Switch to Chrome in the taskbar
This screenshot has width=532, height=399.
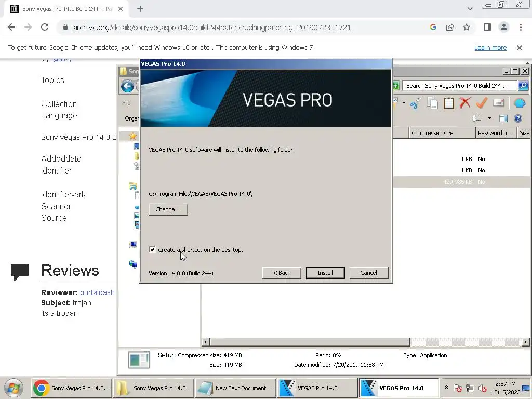[72, 388]
